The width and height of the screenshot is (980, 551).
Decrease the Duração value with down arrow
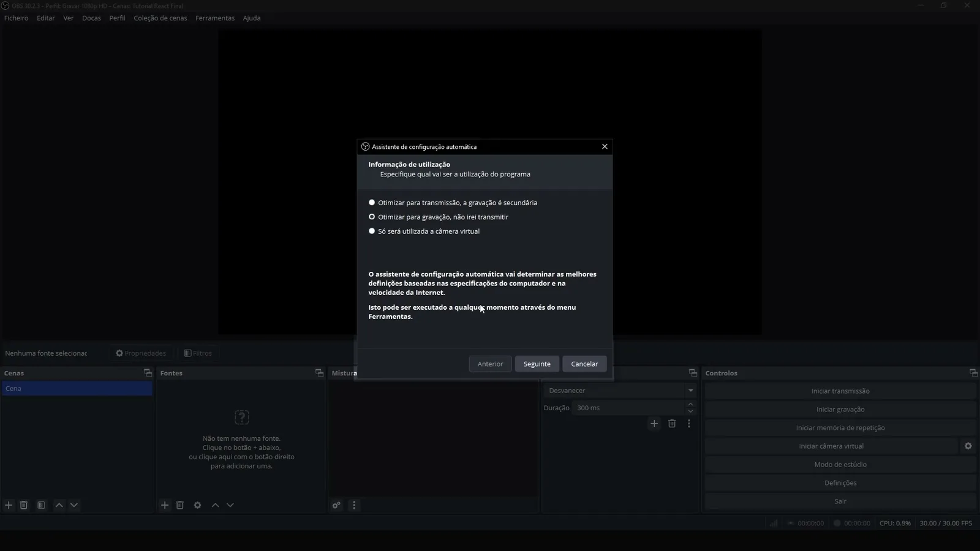click(x=690, y=411)
